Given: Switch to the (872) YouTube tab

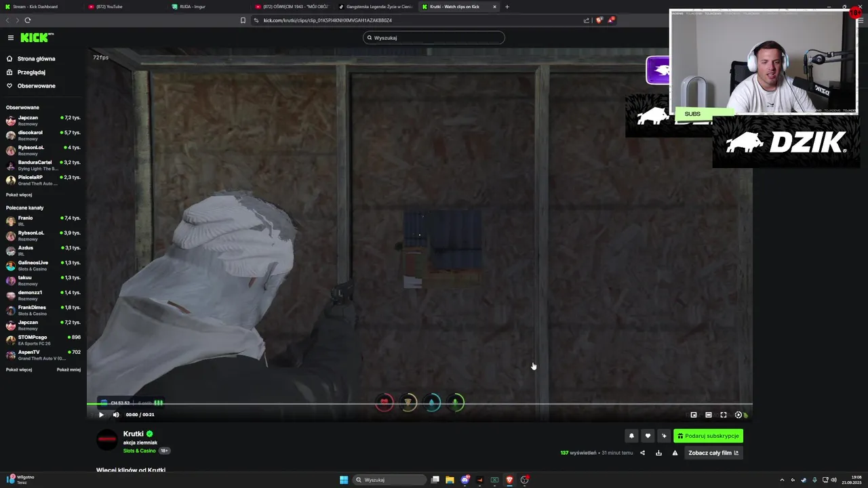Looking at the screenshot, I should pyautogui.click(x=125, y=7).
